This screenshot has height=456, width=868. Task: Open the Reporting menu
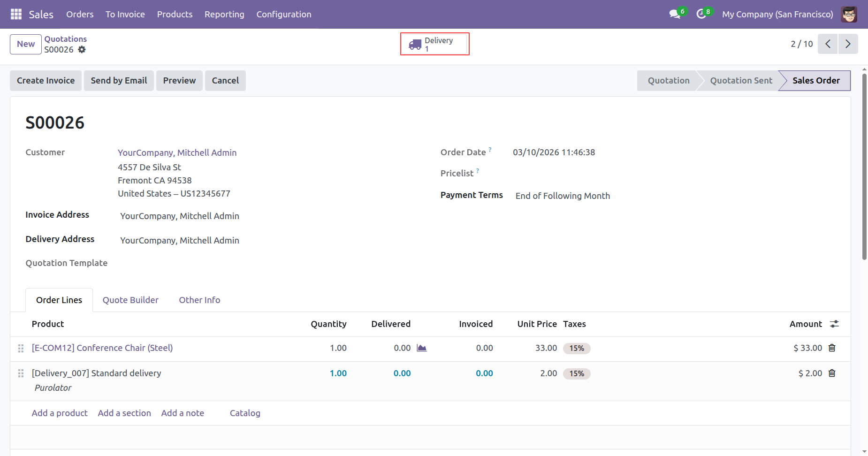224,14
